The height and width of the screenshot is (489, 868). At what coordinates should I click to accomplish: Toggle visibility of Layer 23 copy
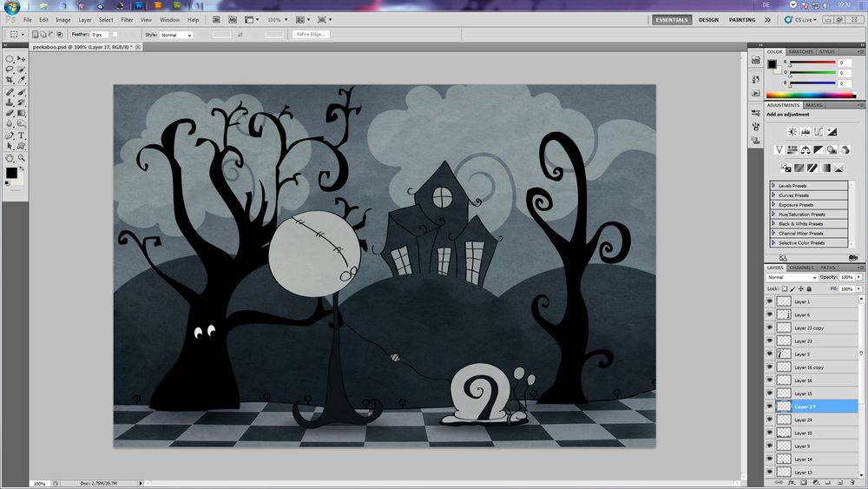point(769,327)
